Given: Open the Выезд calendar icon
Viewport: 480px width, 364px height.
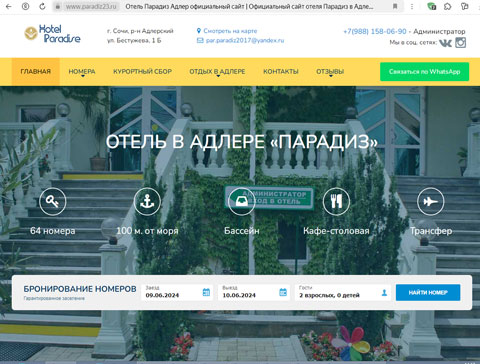Looking at the screenshot, I should (283, 292).
